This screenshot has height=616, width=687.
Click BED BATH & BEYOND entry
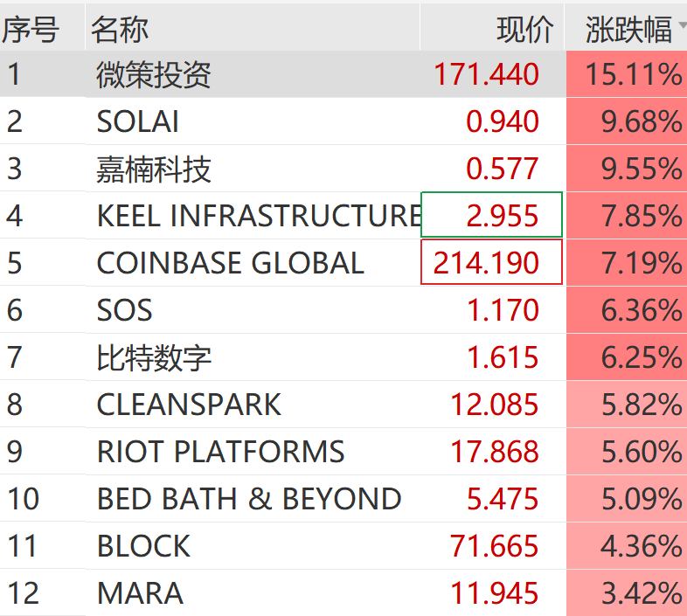[x=249, y=499]
